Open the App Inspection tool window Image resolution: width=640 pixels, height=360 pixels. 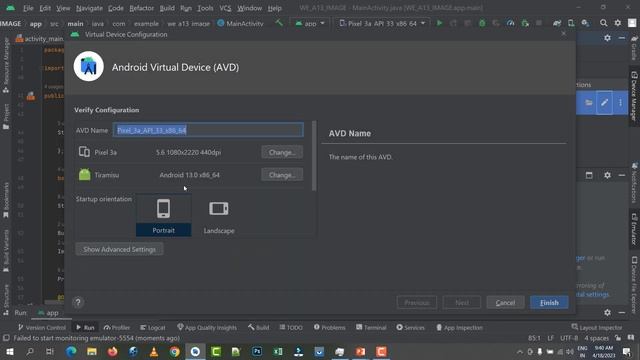tap(459, 327)
